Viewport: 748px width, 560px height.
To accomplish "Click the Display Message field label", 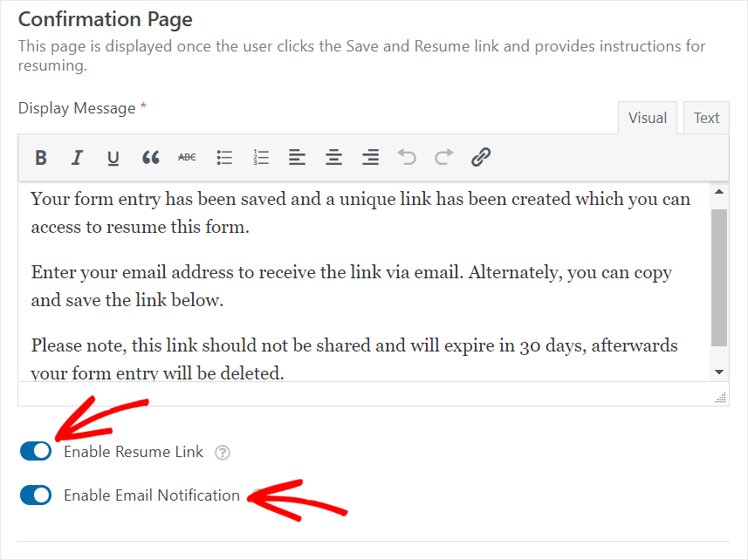I will (x=77, y=108).
